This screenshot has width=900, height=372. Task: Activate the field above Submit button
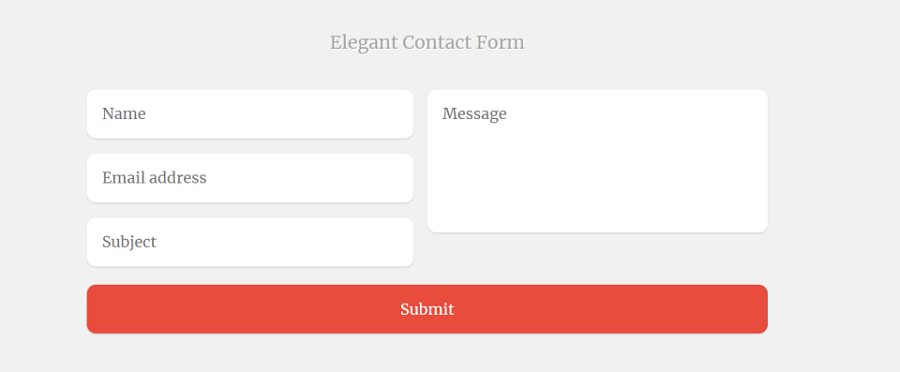(250, 242)
